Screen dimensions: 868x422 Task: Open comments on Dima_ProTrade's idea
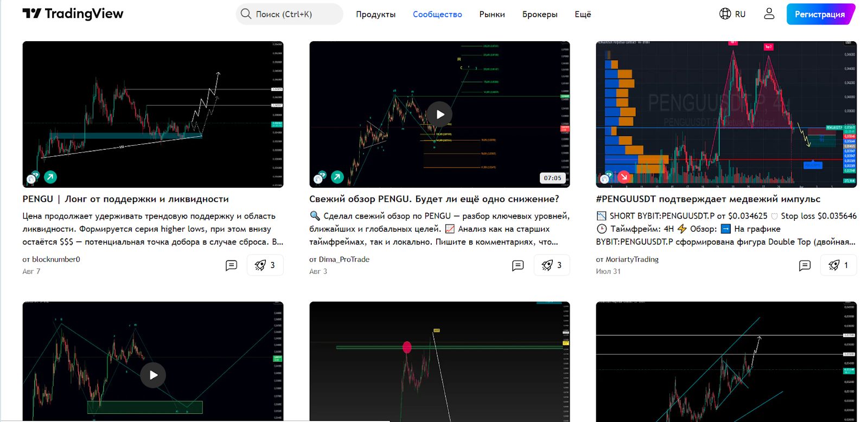pyautogui.click(x=518, y=265)
